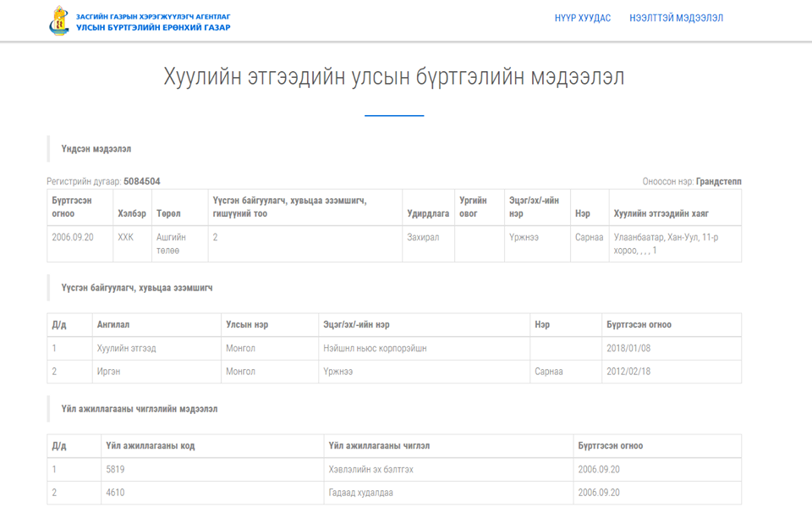Select registration number 5084504
Image resolution: width=812 pixels, height=513 pixels.
coord(142,181)
